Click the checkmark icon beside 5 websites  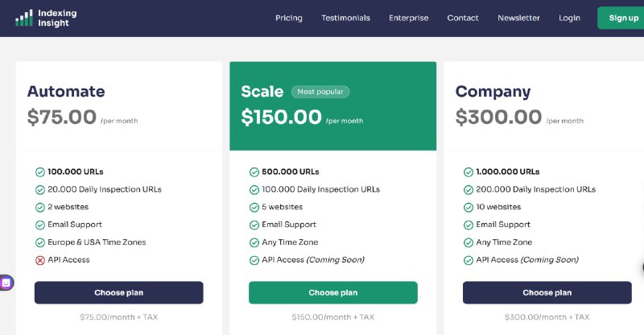(254, 207)
